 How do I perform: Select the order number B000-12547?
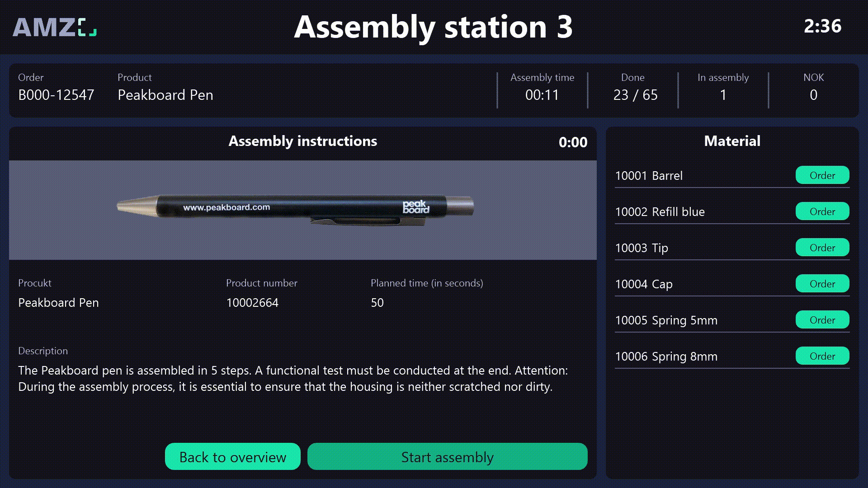coord(56,95)
